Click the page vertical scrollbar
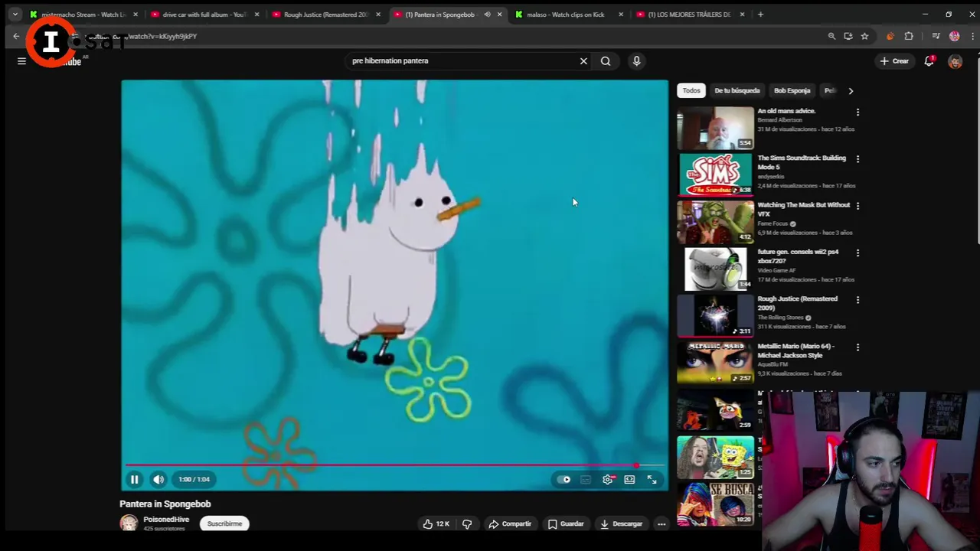The width and height of the screenshot is (980, 551). 977,153
